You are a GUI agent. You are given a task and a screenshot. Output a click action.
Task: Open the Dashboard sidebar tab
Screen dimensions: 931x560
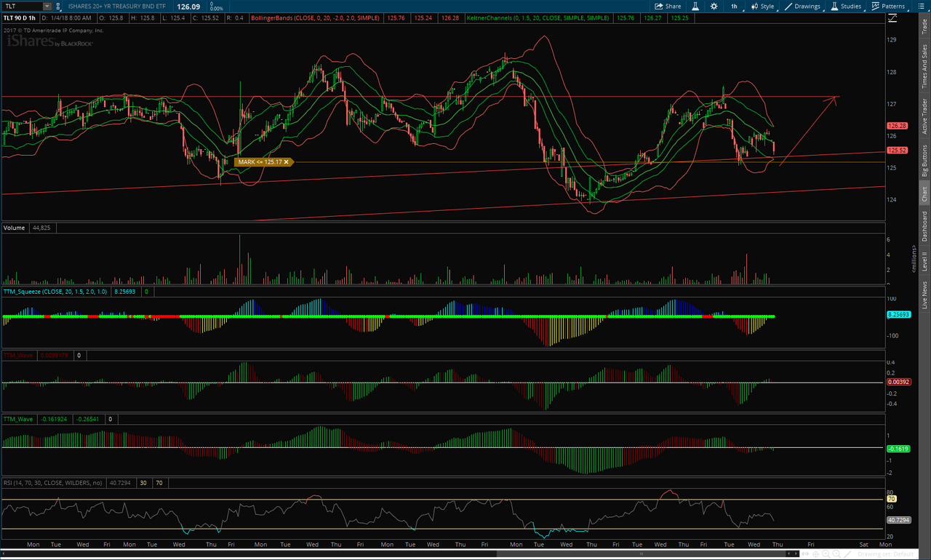click(924, 226)
